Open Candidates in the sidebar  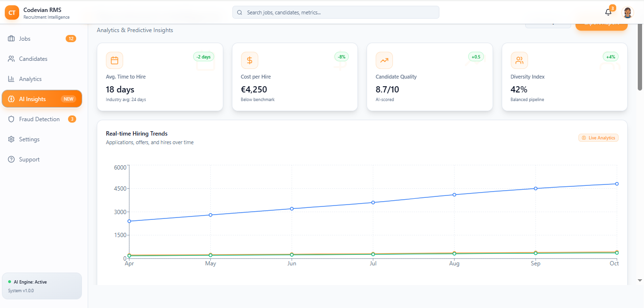click(33, 59)
